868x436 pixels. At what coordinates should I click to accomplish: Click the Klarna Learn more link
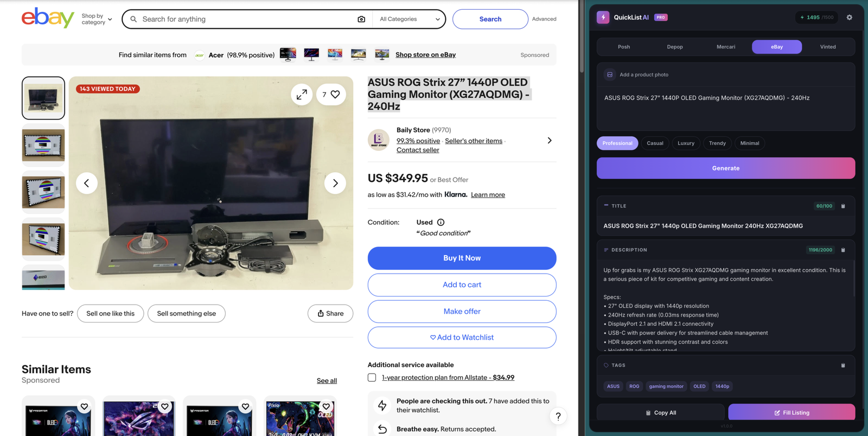click(x=488, y=195)
